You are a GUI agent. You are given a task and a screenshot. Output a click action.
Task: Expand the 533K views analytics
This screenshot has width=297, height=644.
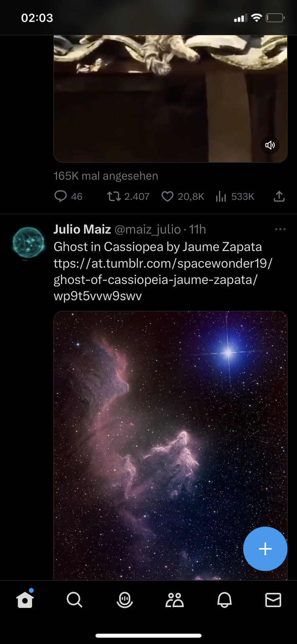pos(234,196)
